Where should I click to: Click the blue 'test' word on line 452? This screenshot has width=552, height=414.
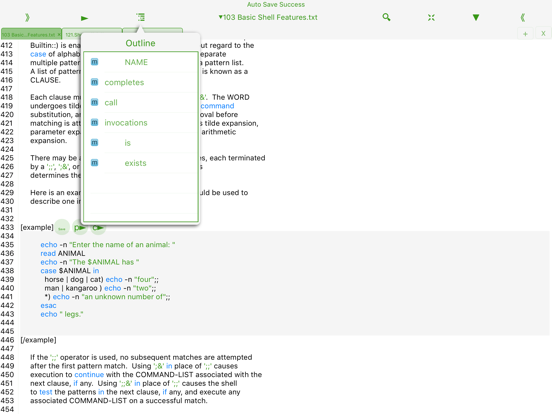[46, 392]
